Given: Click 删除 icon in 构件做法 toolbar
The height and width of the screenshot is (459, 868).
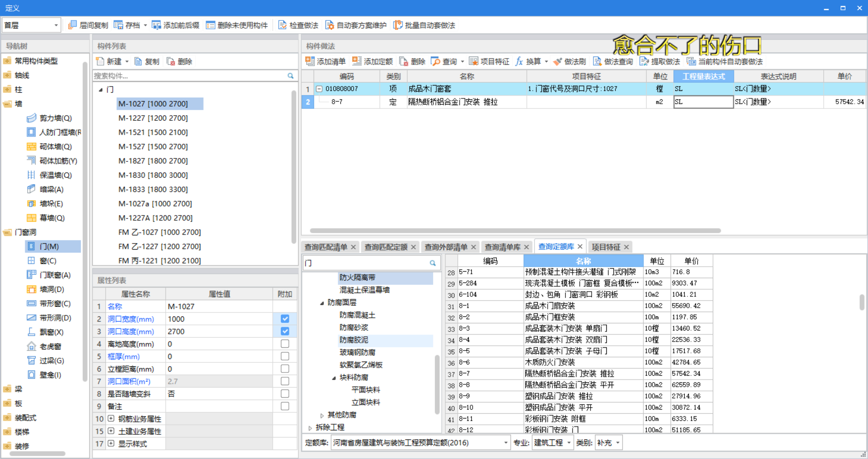Looking at the screenshot, I should click(x=404, y=61).
